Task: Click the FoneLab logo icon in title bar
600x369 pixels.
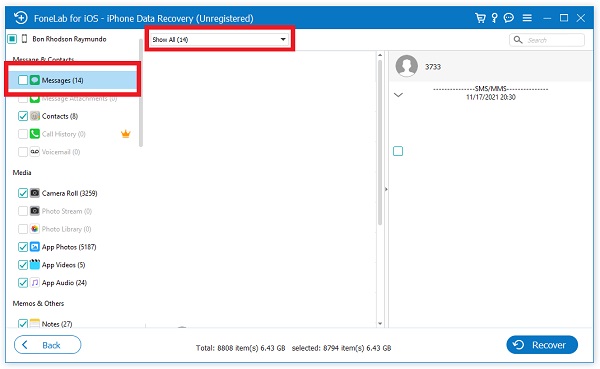Action: point(21,18)
